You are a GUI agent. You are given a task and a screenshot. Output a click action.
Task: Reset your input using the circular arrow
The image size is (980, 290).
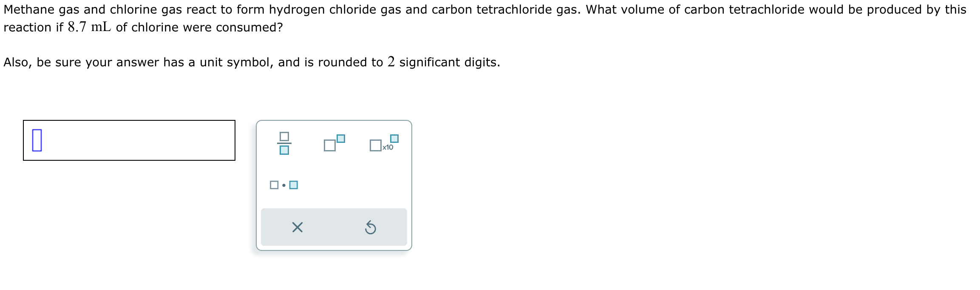[x=370, y=228]
